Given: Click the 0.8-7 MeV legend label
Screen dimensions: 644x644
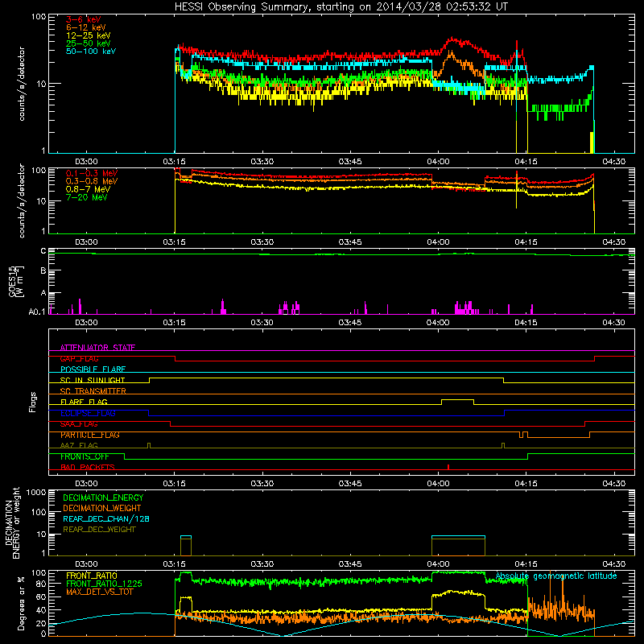Looking at the screenshot, I should coord(88,189).
